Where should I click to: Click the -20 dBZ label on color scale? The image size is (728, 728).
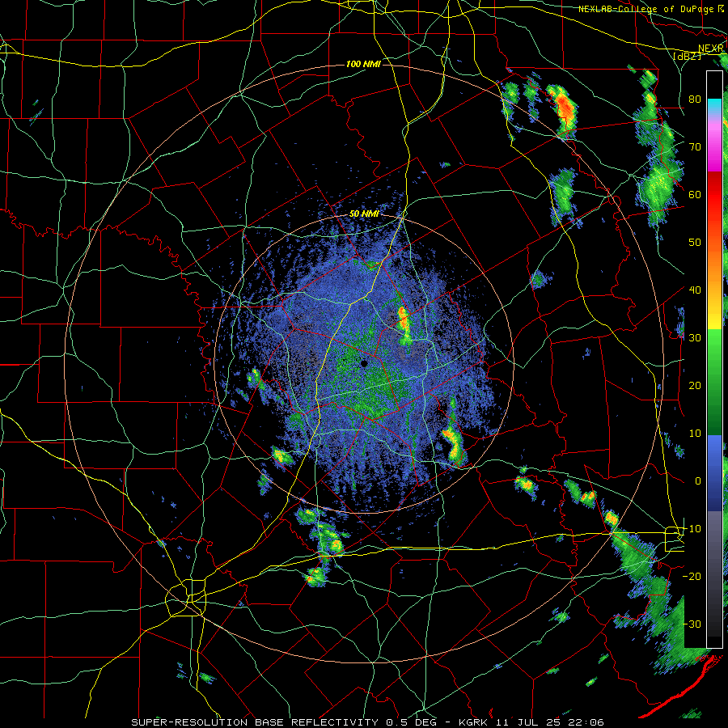(x=692, y=576)
